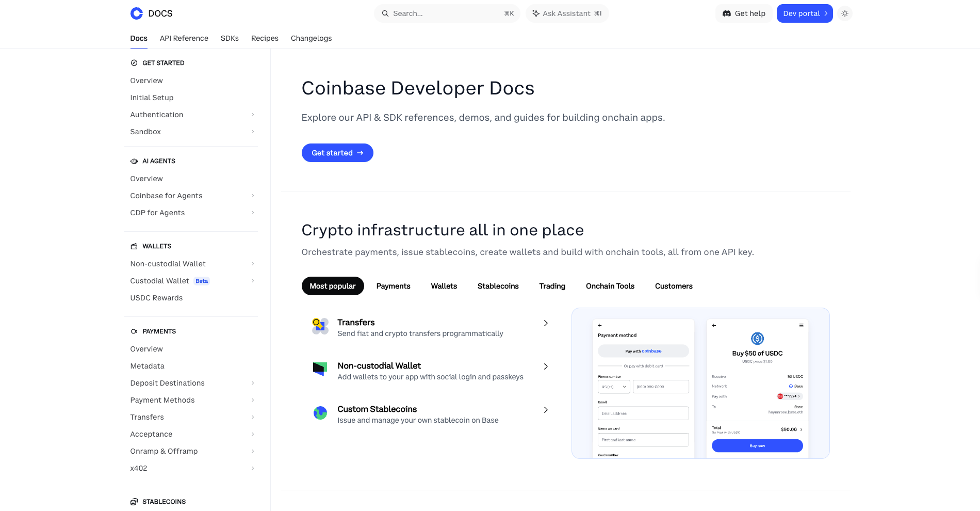Click back arrow in Buy USDC preview

pyautogui.click(x=714, y=326)
